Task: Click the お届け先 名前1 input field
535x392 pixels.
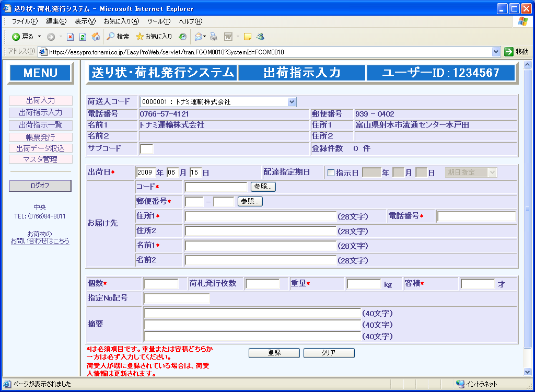Action: pos(261,246)
